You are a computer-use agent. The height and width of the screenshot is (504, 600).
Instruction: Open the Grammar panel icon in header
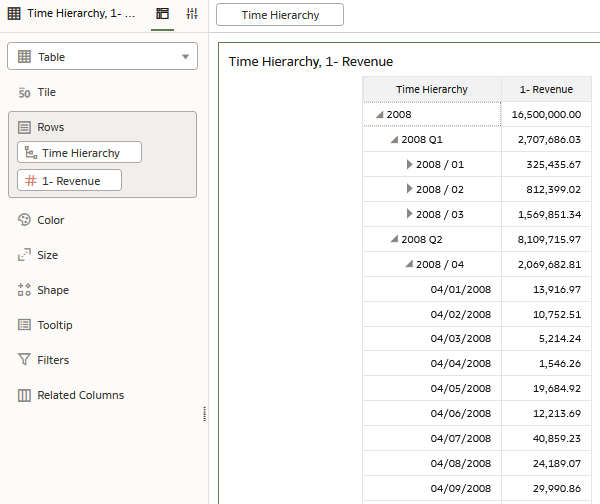(162, 14)
